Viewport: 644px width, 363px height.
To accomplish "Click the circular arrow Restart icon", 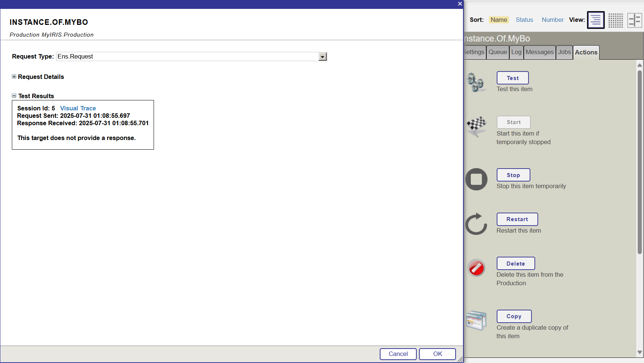I will click(x=476, y=224).
